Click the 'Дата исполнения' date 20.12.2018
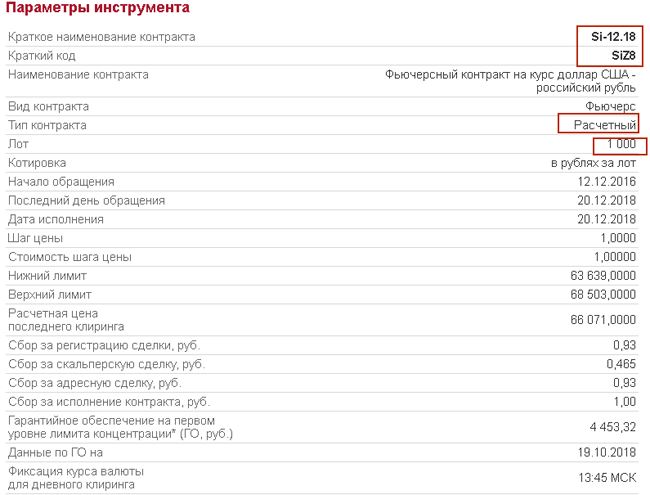The width and height of the screenshot is (650, 495). click(606, 219)
